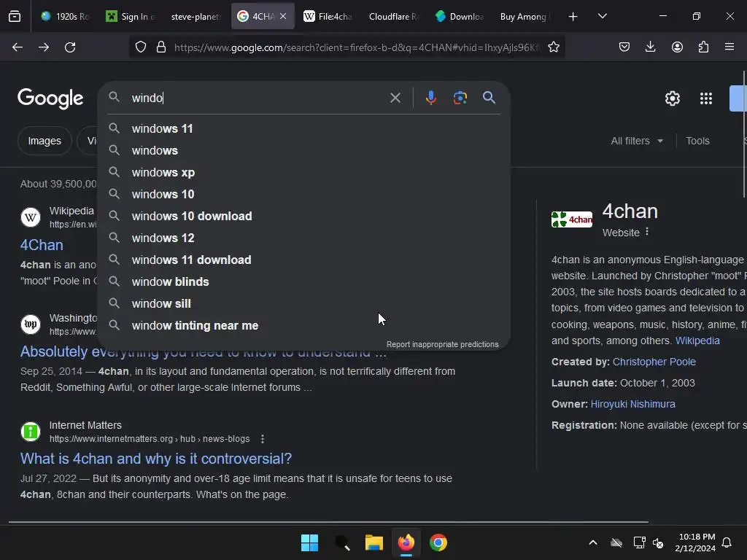Image resolution: width=747 pixels, height=560 pixels.
Task: View site security lock info
Action: pos(161,47)
